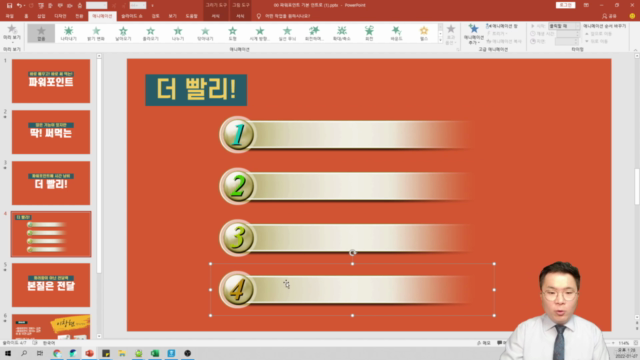Apply the Zoom (확대/축소) animation
Screen dimensions: 640x360
point(342,33)
